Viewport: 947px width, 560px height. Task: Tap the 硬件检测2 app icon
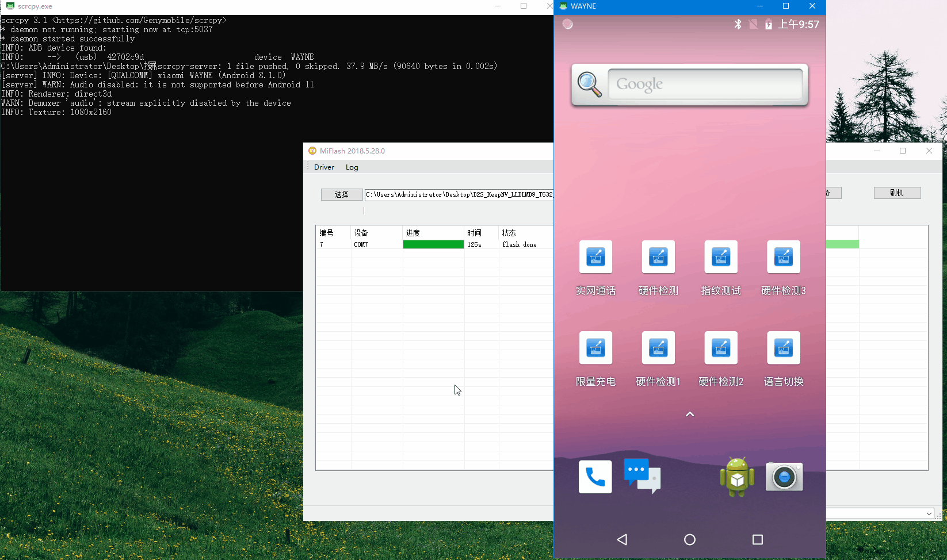(x=721, y=348)
